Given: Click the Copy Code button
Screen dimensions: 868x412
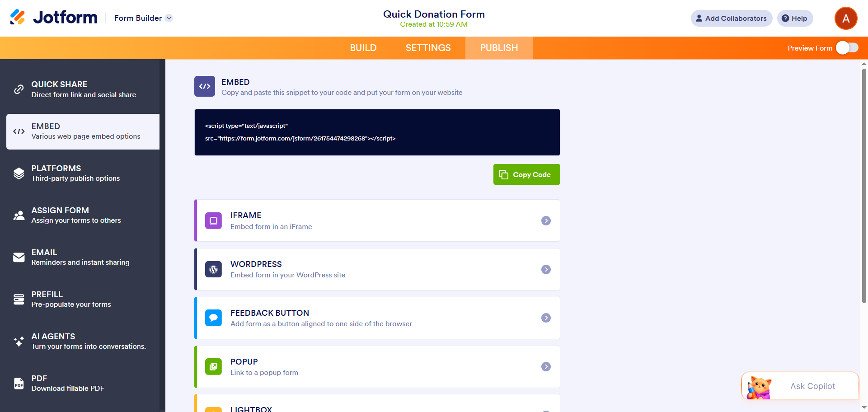Looking at the screenshot, I should 526,174.
